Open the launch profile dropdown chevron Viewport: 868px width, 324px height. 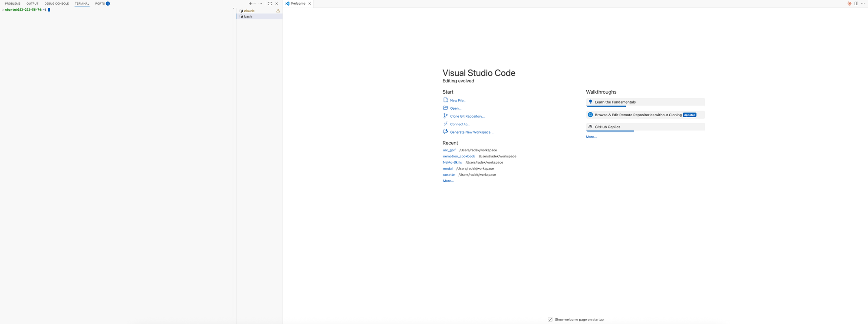coord(255,3)
